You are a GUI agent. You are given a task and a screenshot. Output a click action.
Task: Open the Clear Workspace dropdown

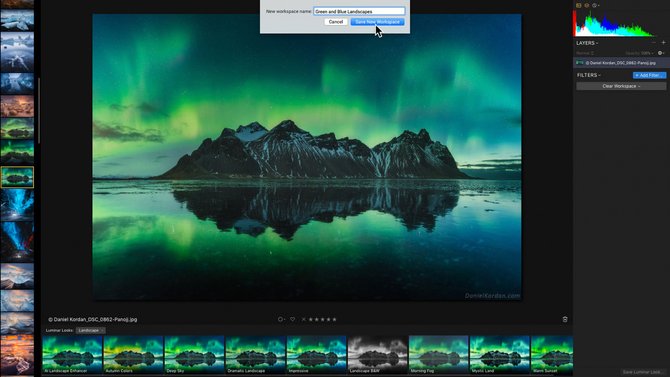[x=621, y=86]
